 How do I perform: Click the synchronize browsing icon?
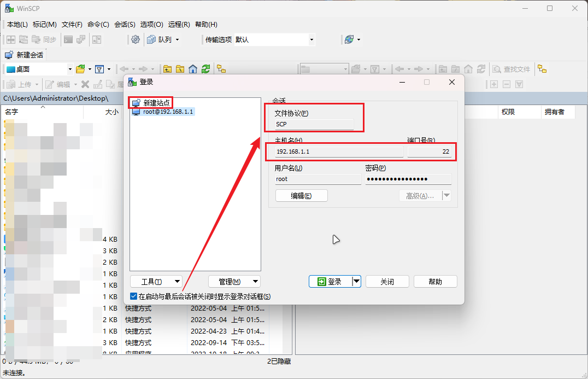point(97,39)
